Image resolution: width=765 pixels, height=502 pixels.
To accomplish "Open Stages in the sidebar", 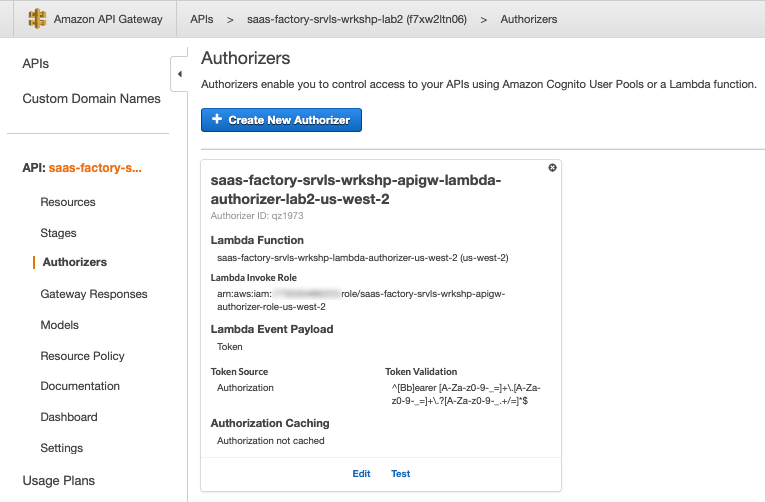I will (59, 233).
